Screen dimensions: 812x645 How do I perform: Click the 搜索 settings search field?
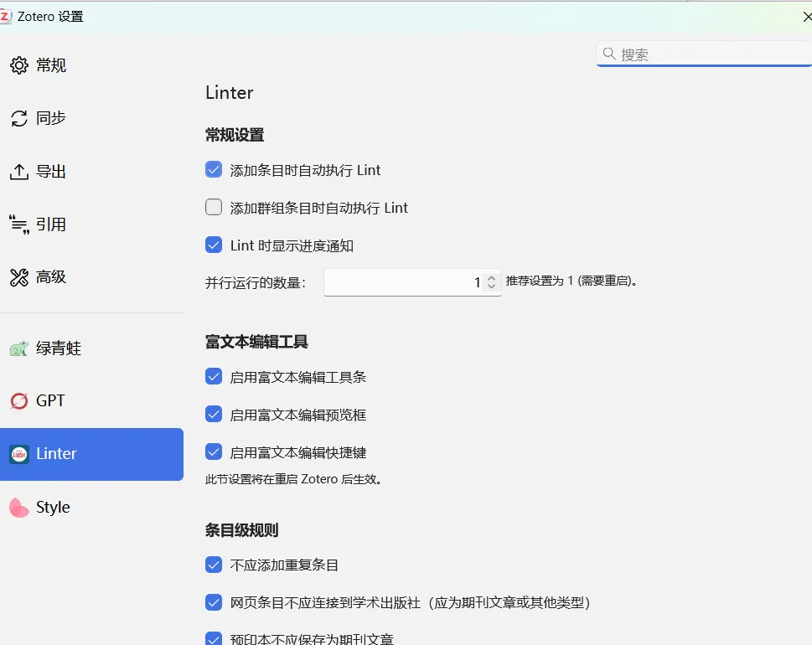click(x=704, y=54)
